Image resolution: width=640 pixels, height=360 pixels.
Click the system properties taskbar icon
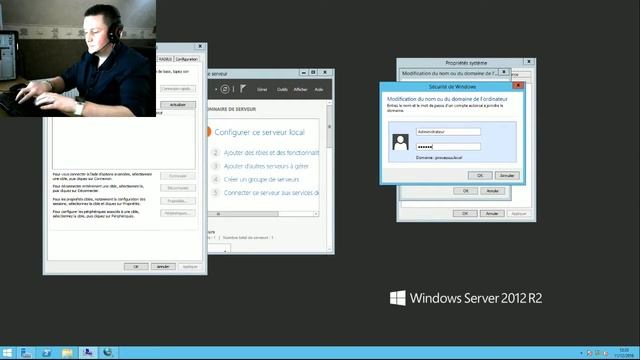(x=87, y=353)
